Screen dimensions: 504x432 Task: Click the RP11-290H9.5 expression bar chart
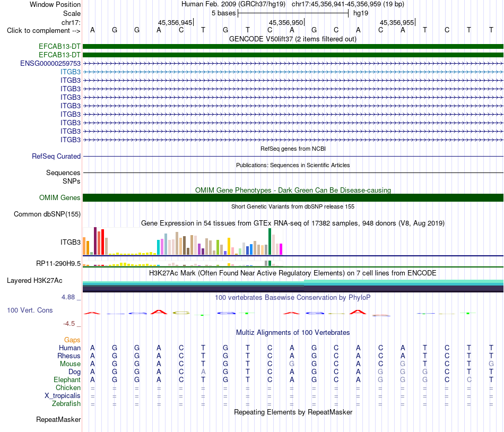(183, 263)
